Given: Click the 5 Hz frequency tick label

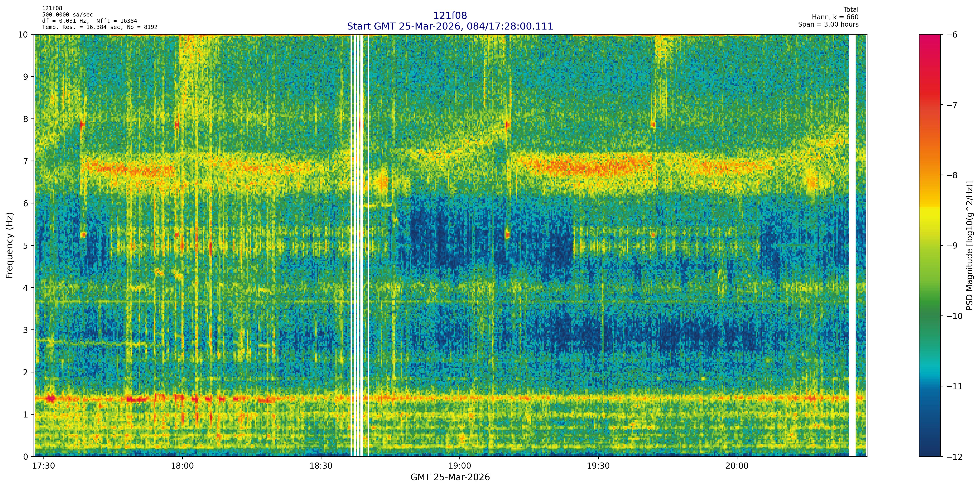Looking at the screenshot, I should (x=25, y=246).
